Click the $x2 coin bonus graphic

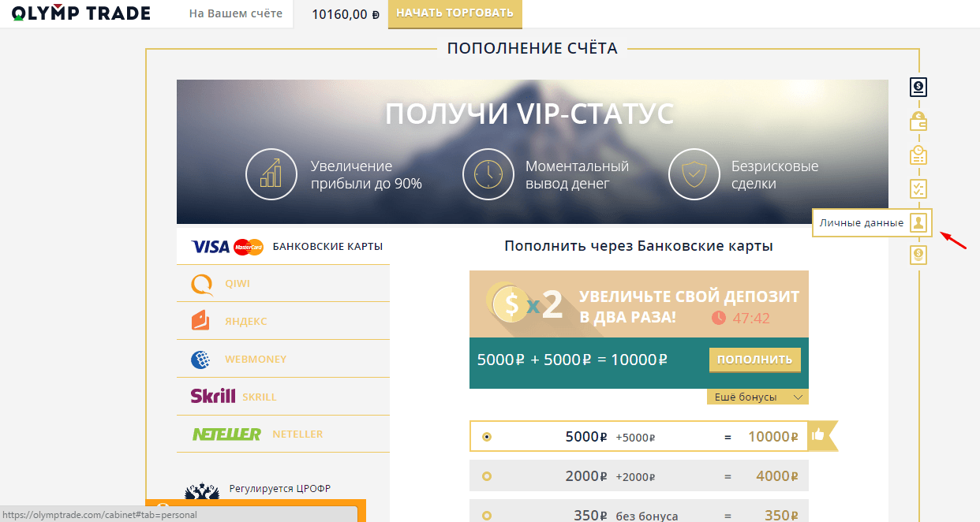click(x=523, y=304)
